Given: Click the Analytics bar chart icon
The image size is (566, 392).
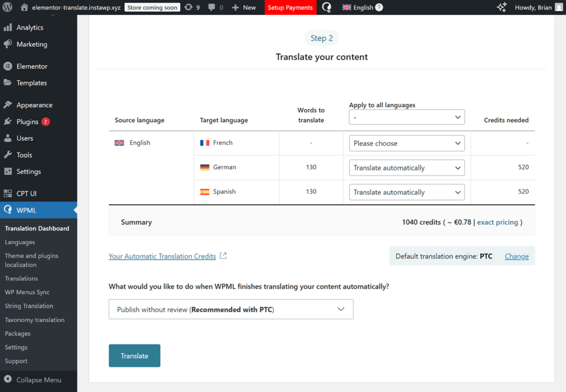Looking at the screenshot, I should point(8,28).
